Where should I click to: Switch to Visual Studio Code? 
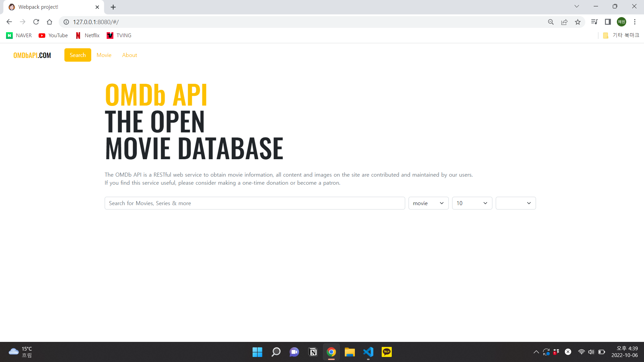[x=368, y=352]
